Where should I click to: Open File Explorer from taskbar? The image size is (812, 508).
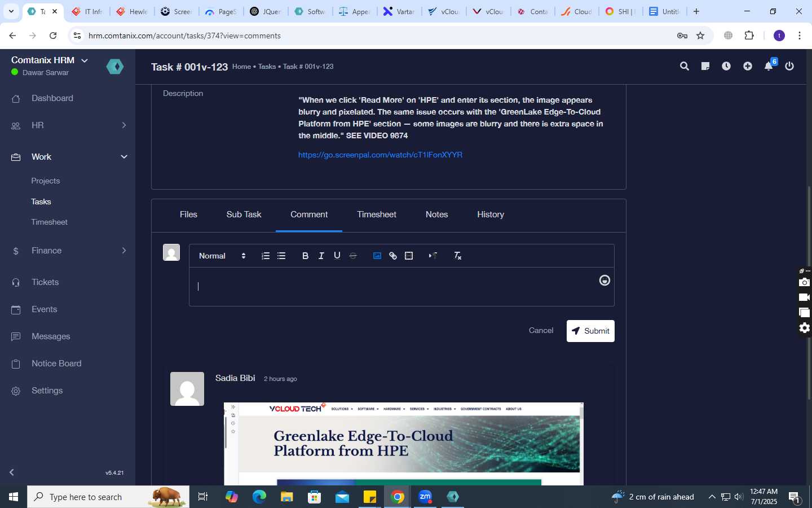pyautogui.click(x=287, y=497)
